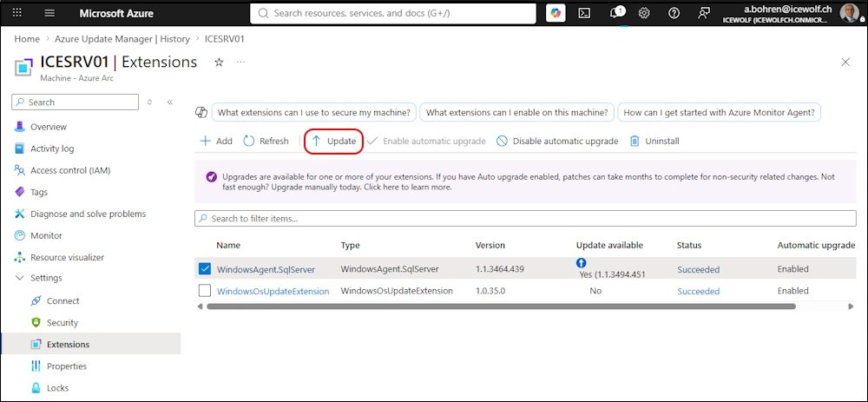The image size is (868, 402).
Task: Click Succeeded status for WindowsOsUpdateExtension
Action: (699, 291)
